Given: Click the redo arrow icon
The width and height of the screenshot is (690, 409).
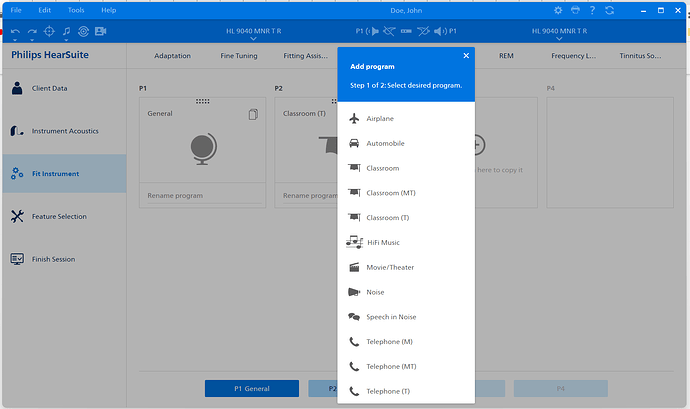Looking at the screenshot, I should (x=32, y=31).
